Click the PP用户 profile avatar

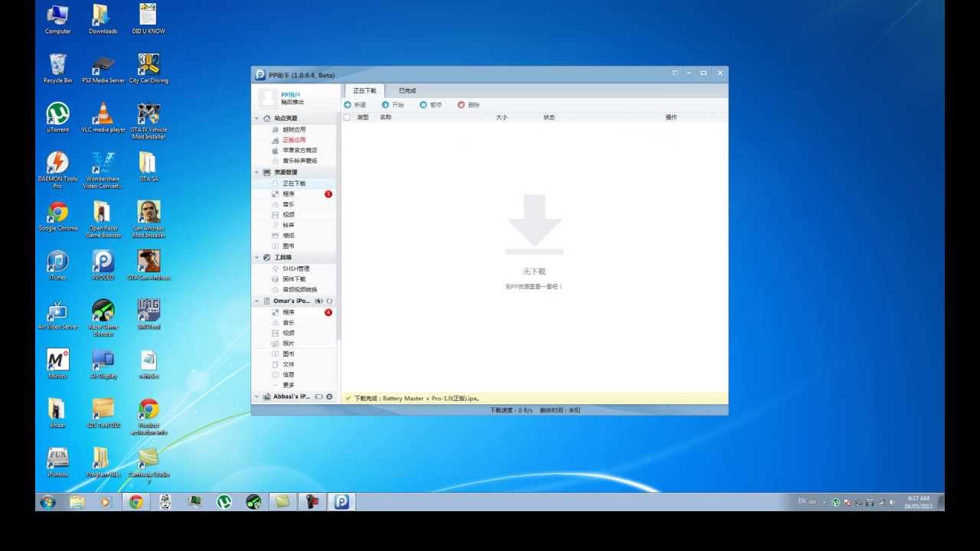[267, 97]
